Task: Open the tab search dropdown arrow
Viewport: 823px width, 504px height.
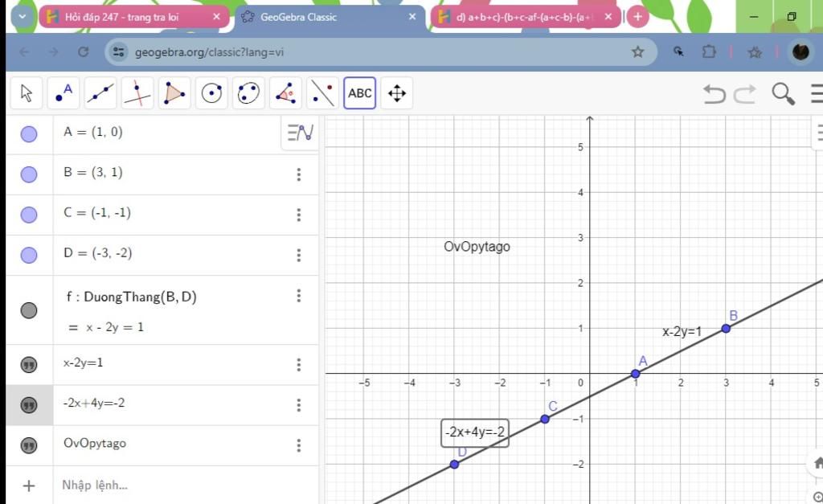Action: point(22,16)
